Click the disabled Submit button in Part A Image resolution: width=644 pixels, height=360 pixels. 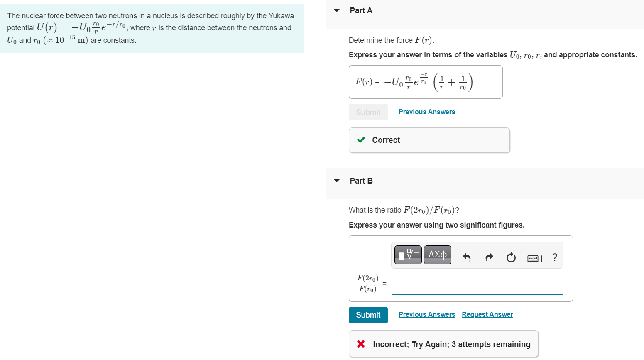(368, 112)
